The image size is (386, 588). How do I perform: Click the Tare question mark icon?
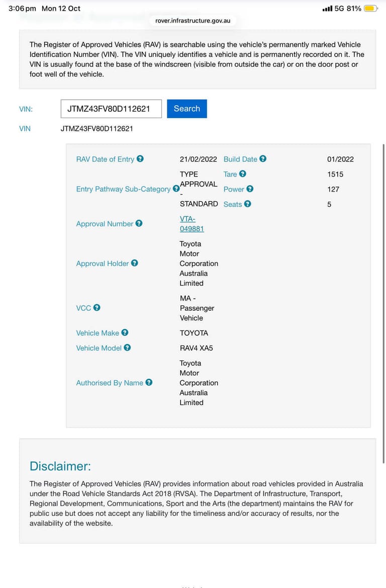(x=243, y=174)
